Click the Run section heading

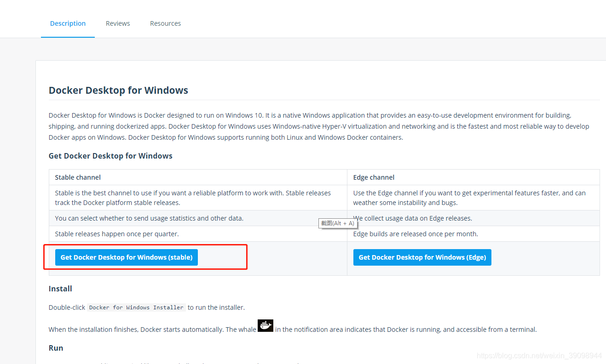pos(56,348)
